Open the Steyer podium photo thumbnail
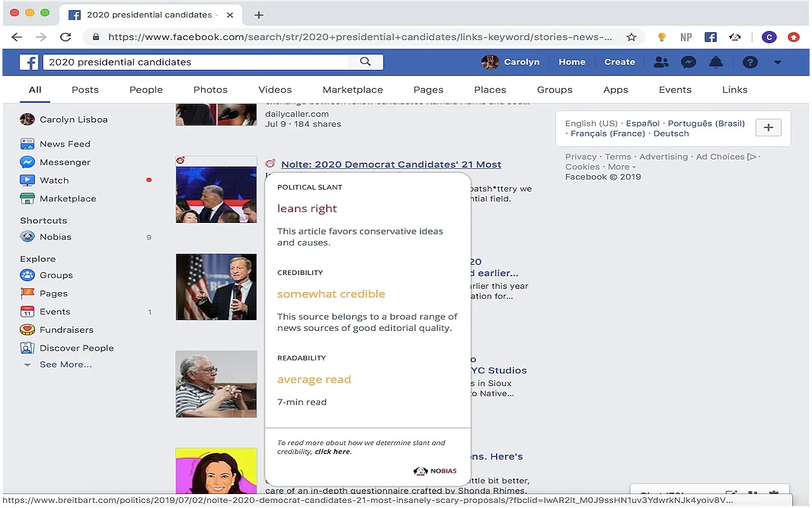 (x=216, y=287)
